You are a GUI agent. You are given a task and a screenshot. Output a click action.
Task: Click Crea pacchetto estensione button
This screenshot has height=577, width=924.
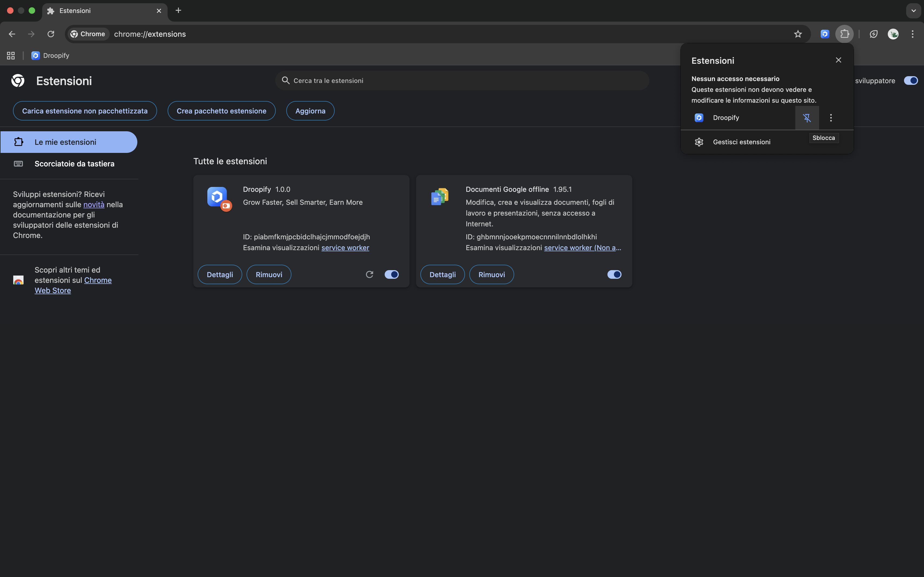point(221,111)
